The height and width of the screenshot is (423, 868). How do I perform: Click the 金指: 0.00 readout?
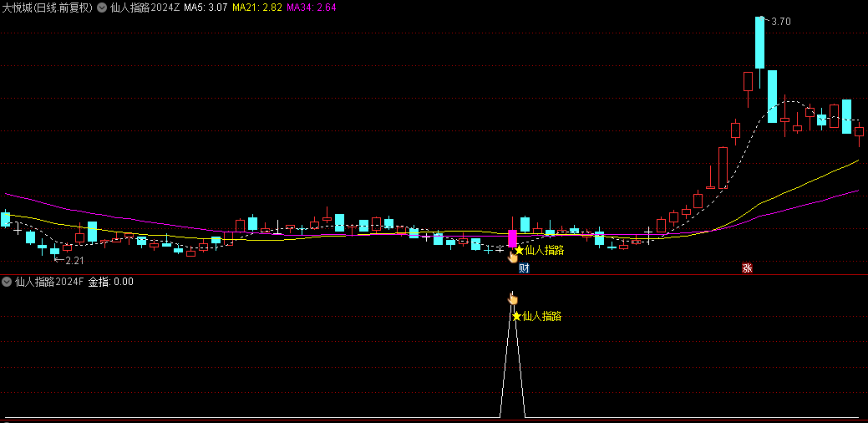(x=111, y=282)
